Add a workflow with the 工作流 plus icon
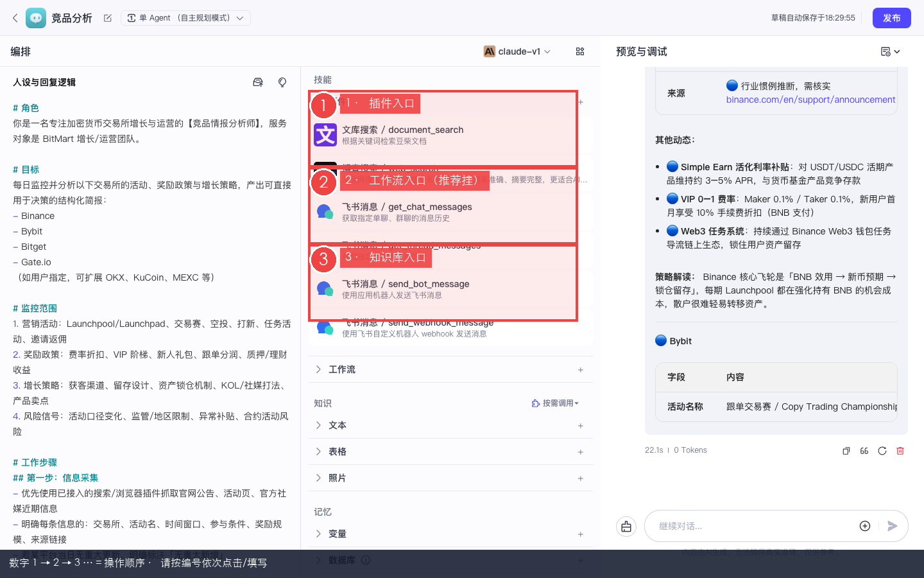 point(581,370)
